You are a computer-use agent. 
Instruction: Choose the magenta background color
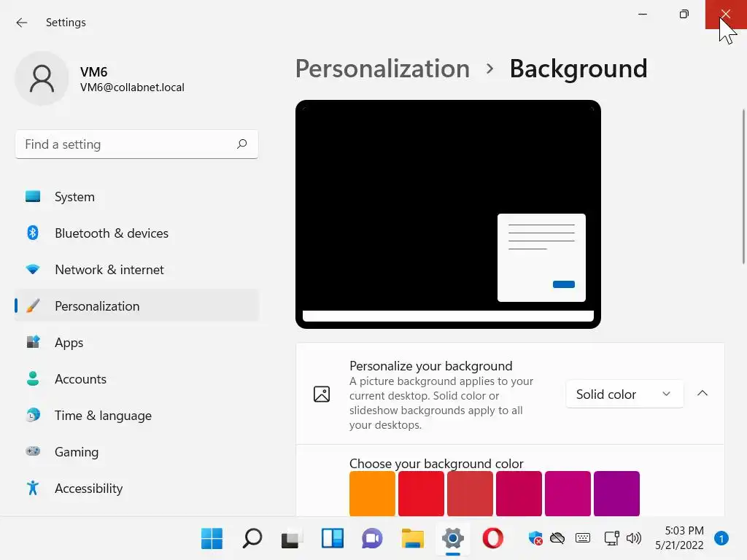pos(568,494)
